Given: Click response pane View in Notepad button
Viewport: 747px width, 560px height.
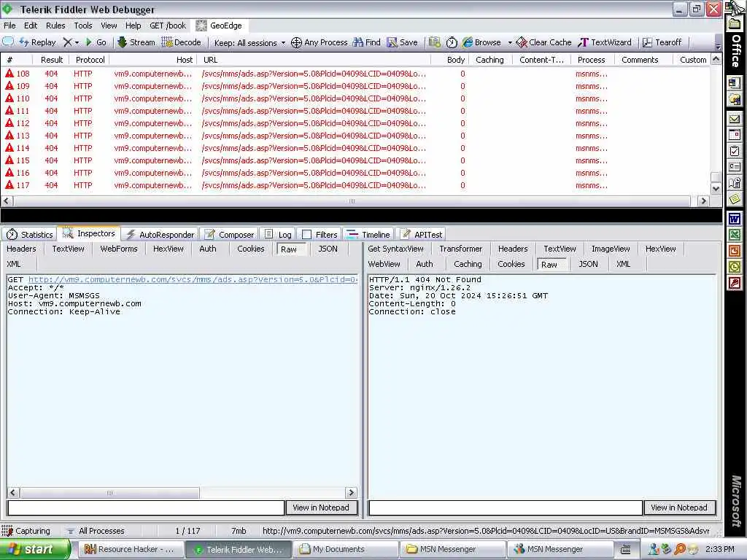Looking at the screenshot, I should pos(679,507).
